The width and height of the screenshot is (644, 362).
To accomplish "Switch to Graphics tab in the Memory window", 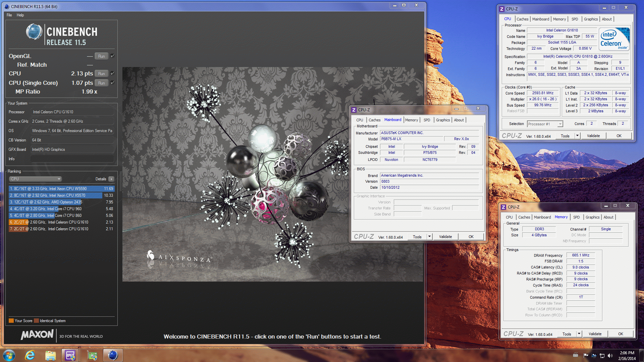I will (x=592, y=217).
